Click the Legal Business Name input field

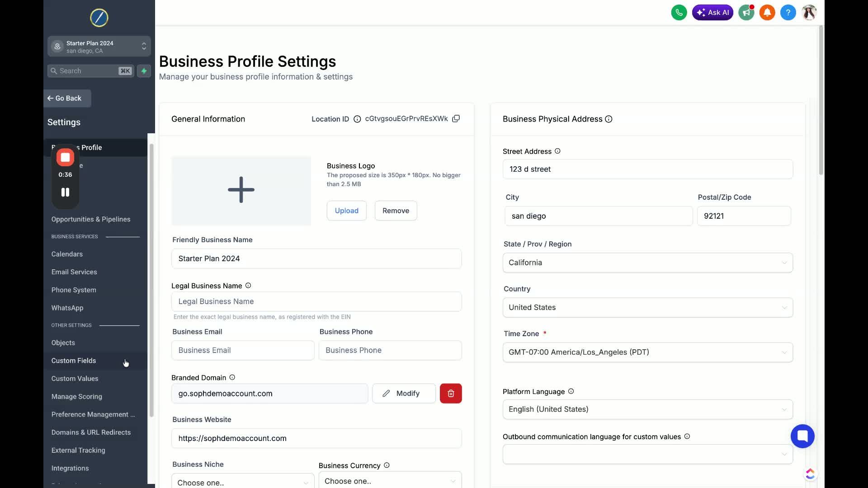[x=316, y=301]
